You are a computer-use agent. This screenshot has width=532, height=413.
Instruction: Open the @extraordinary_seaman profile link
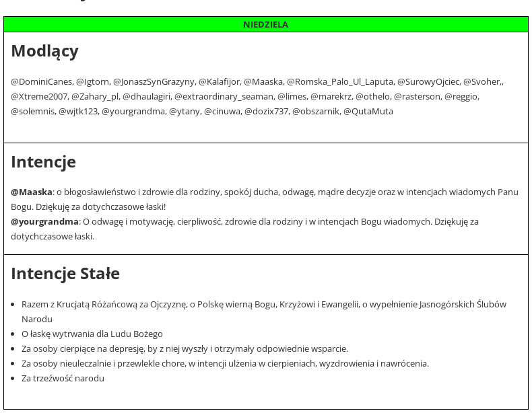[224, 97]
